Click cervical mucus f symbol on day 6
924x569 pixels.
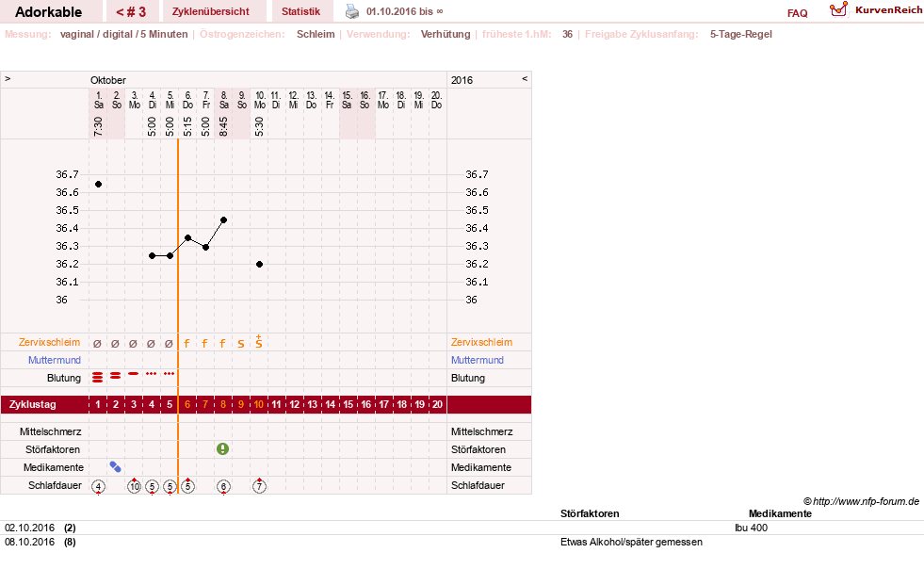pos(186,343)
